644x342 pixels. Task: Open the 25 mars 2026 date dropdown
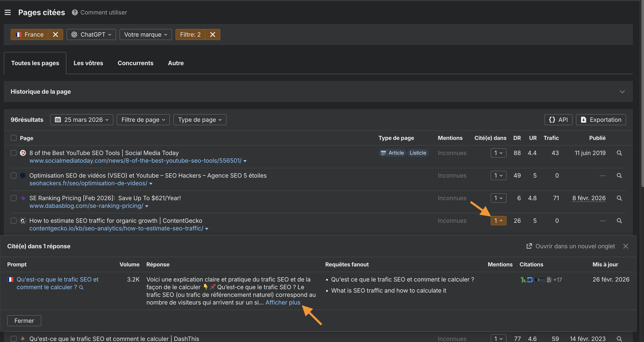(x=82, y=120)
